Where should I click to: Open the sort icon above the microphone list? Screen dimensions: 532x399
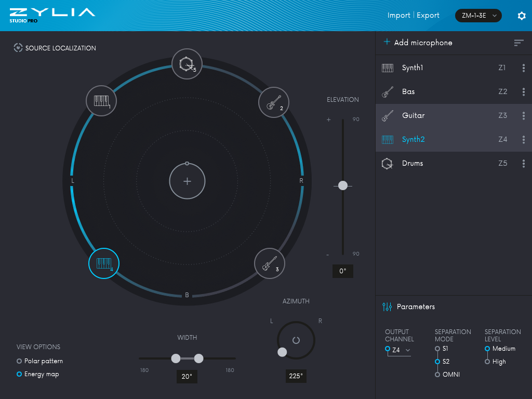518,43
